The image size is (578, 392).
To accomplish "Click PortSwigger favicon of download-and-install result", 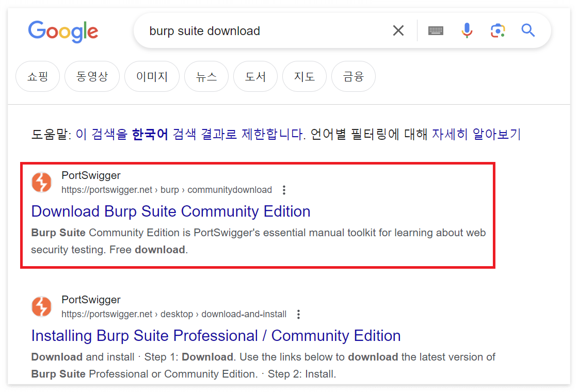I will [x=42, y=306].
